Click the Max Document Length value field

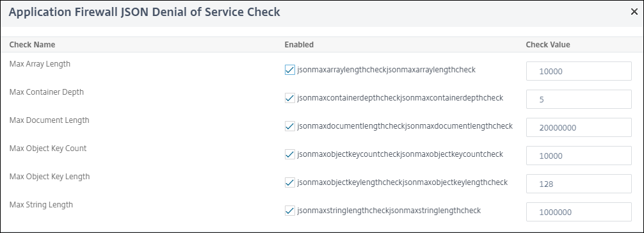(579, 128)
